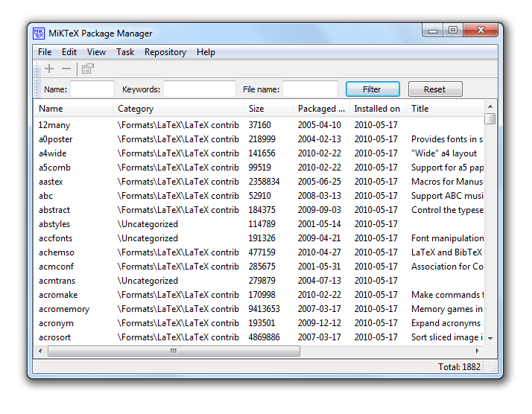Select the abstract package row
This screenshot has height=414, width=532.
[259, 210]
